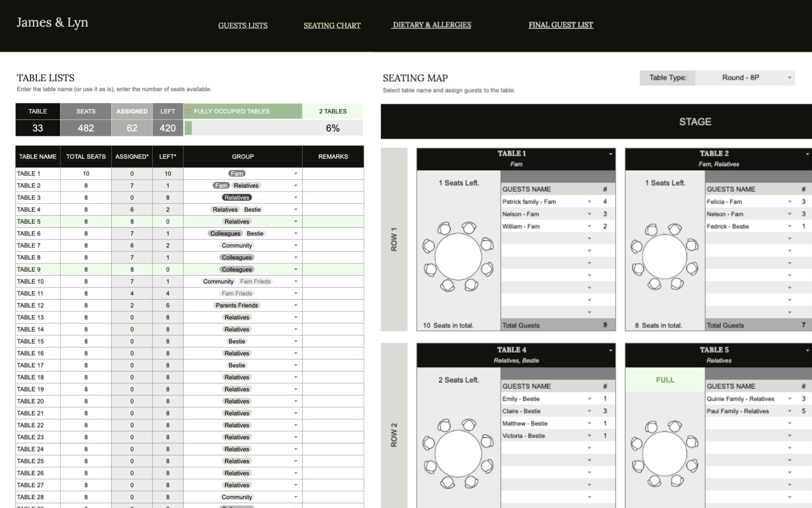812x508 pixels.
Task: Open guest dropdown for Emily - Bestie
Action: (589, 399)
